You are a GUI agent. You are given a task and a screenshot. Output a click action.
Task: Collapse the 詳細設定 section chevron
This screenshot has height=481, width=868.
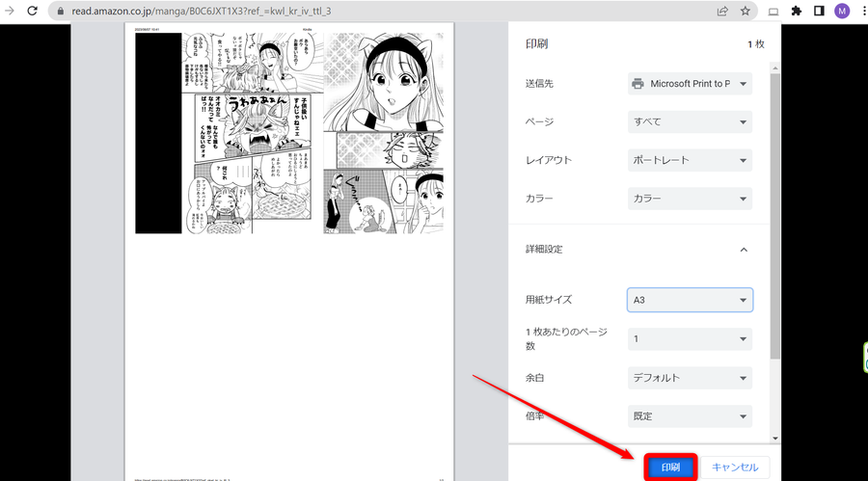[744, 250]
